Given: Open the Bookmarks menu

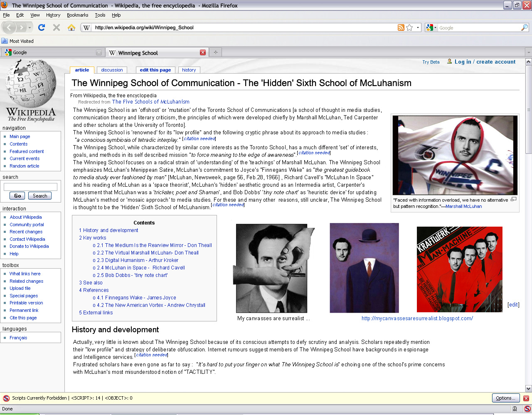Looking at the screenshot, I should click(77, 15).
